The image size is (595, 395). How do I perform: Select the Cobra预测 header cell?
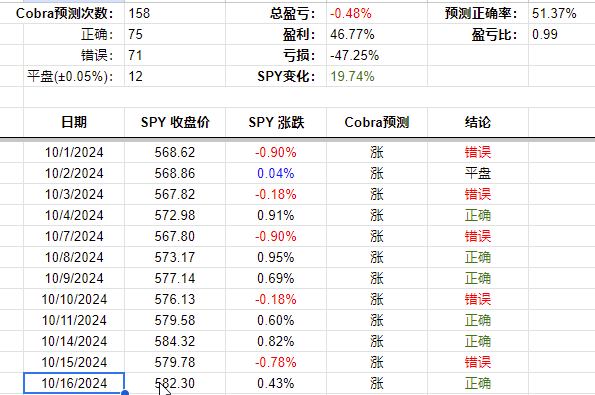click(x=377, y=122)
